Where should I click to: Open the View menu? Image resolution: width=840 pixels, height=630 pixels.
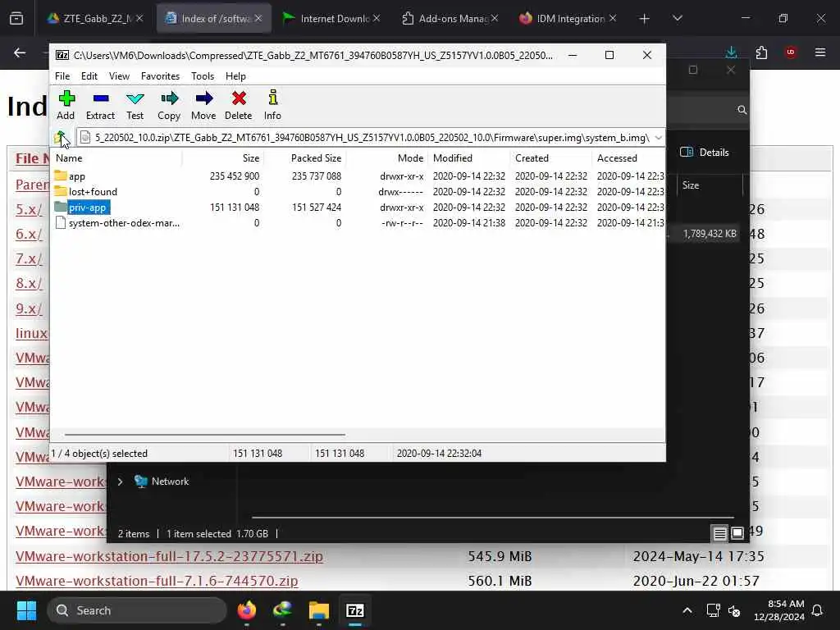119,76
